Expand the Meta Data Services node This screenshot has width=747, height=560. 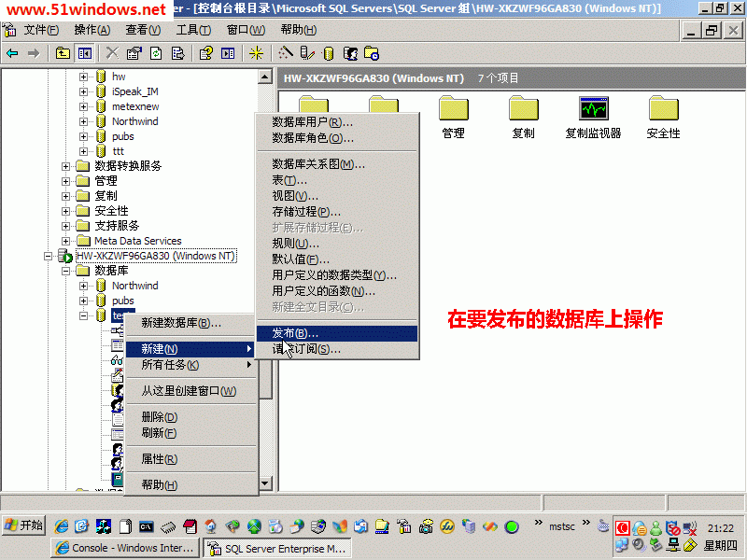66,241
